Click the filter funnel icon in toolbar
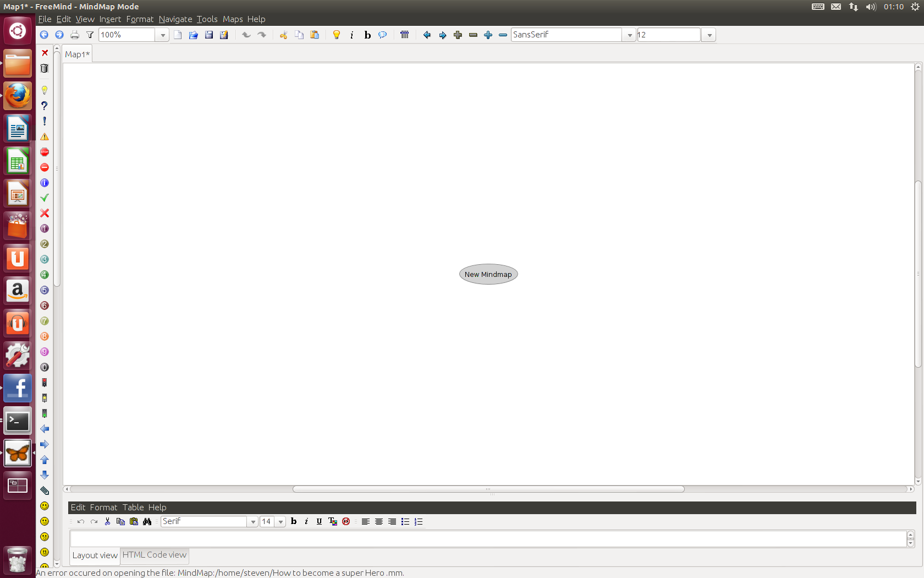Screen dimensions: 924x578 tap(90, 35)
